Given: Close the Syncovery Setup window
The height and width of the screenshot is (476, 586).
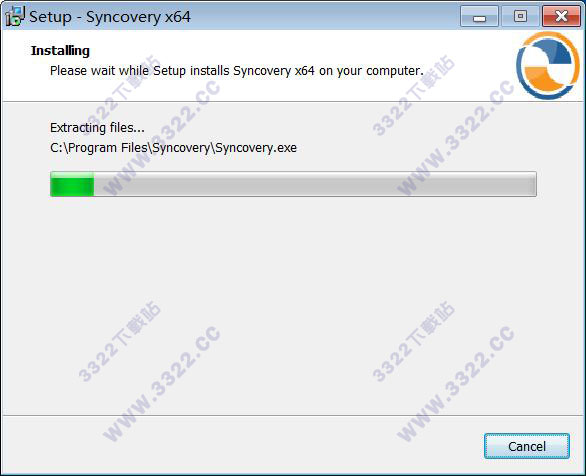Looking at the screenshot, I should tap(561, 16).
